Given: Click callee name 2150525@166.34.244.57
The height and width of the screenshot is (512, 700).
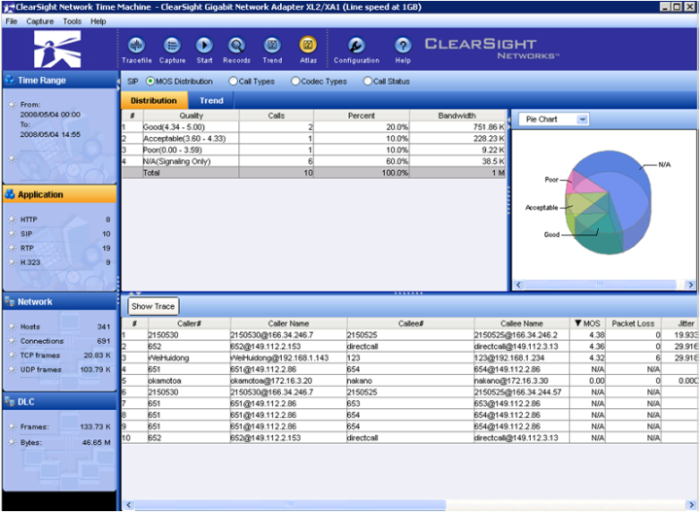Looking at the screenshot, I should [517, 392].
